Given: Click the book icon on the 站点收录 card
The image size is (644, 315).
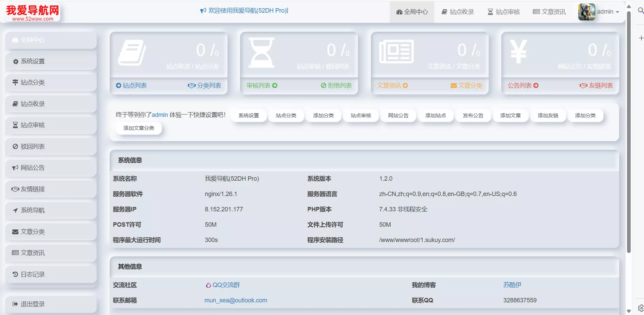Looking at the screenshot, I should coord(133,52).
